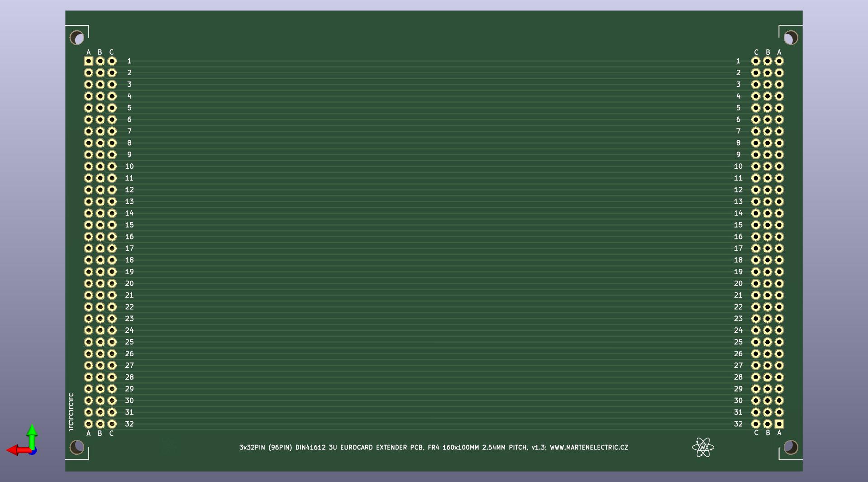
Task: Click the top B column label on the left connector
Action: pyautogui.click(x=100, y=52)
